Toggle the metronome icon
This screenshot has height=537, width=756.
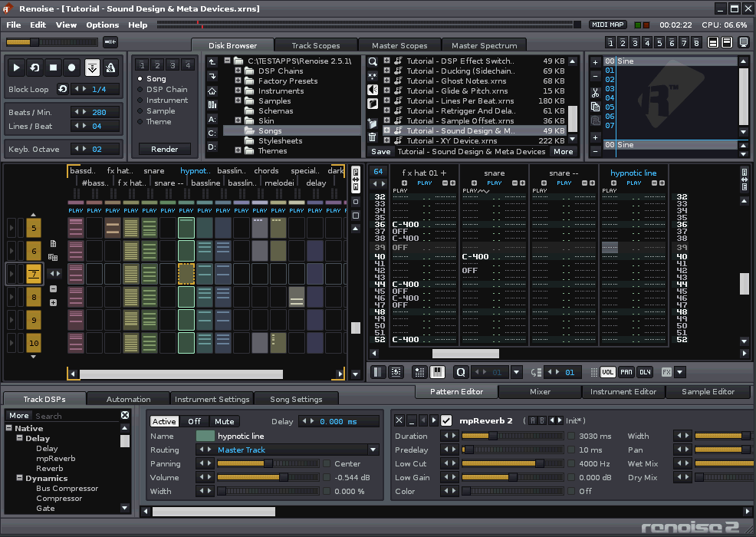pyautogui.click(x=110, y=68)
